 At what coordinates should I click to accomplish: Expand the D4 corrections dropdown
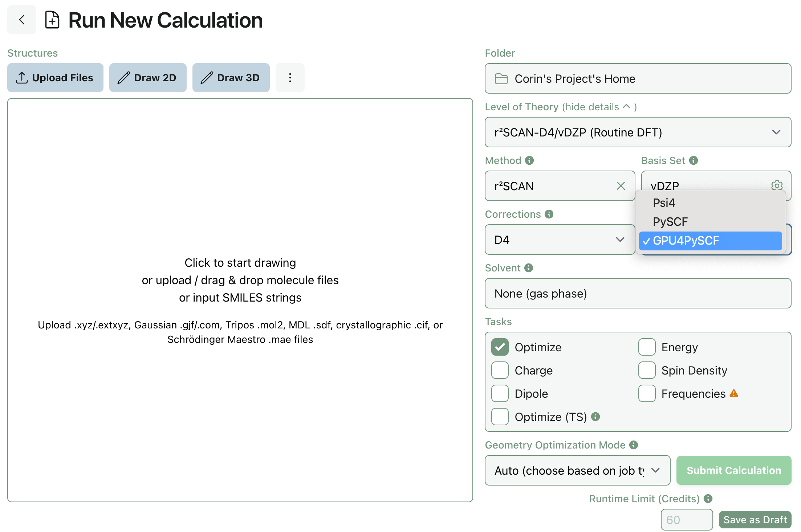coord(559,240)
